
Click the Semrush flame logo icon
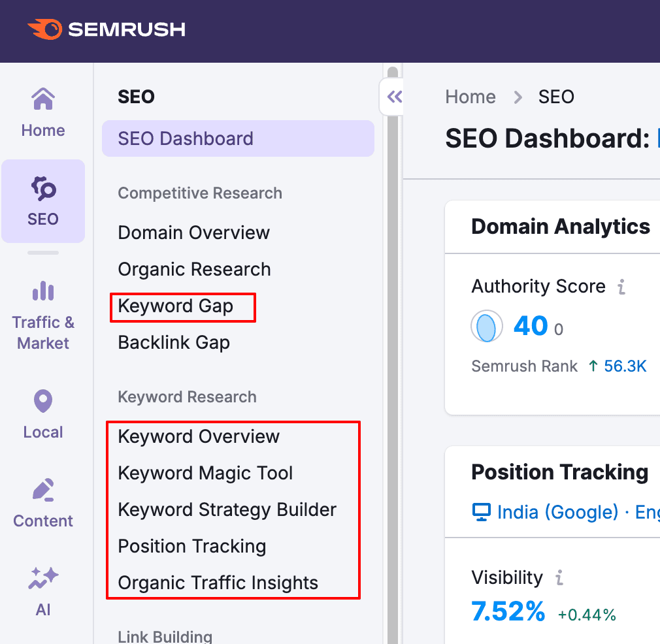point(45,29)
